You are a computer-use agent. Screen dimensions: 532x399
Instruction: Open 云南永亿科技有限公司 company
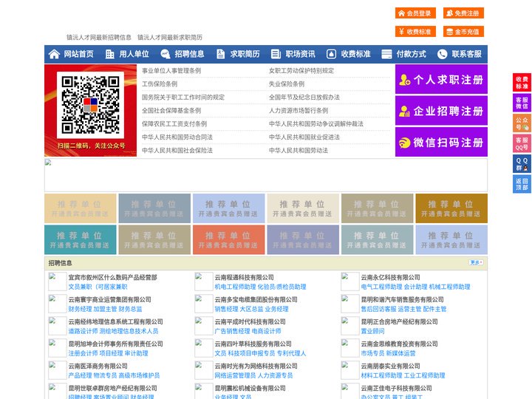point(391,277)
